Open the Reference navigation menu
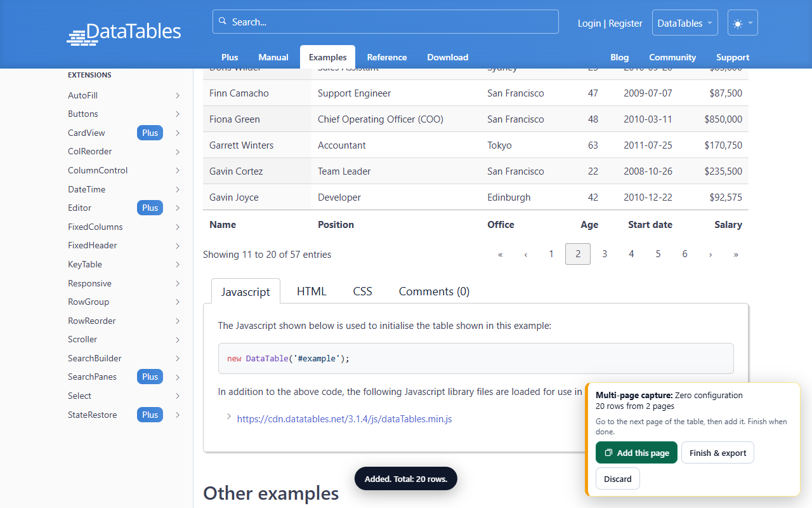This screenshot has height=508, width=812. 387,57
